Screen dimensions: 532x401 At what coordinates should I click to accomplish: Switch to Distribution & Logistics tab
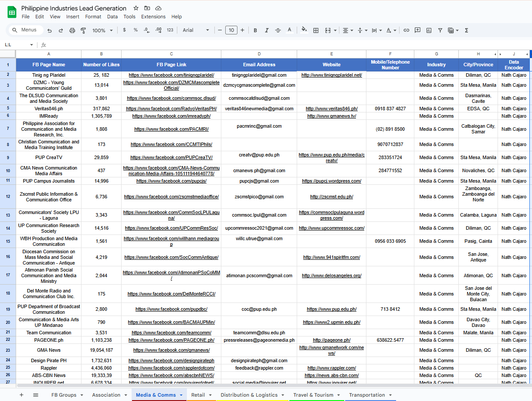point(249,395)
